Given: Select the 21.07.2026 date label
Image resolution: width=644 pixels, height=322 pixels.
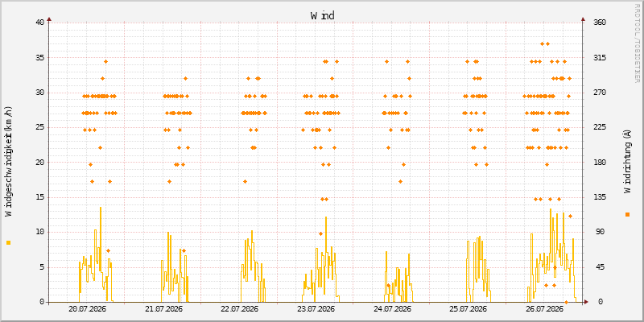Looking at the screenshot, I should 164,308.
